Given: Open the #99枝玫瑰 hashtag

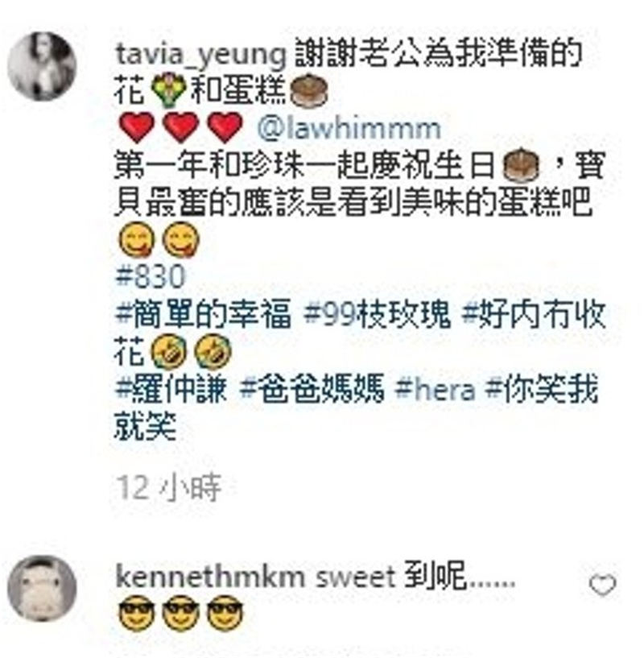Looking at the screenshot, I should point(378,314).
